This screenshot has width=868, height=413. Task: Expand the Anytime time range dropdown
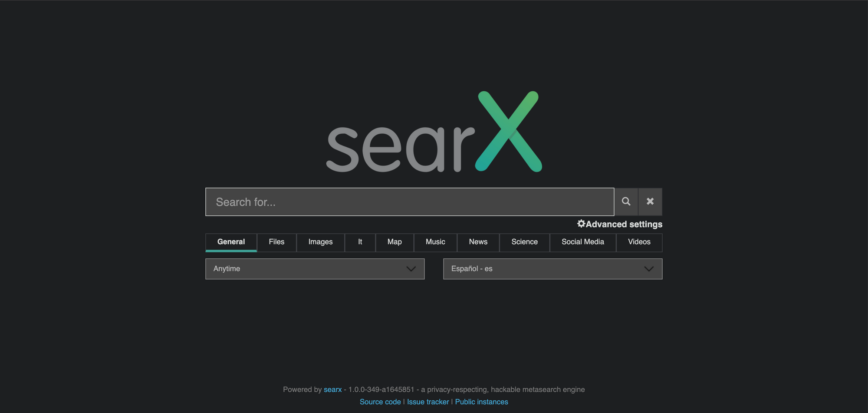pos(315,269)
